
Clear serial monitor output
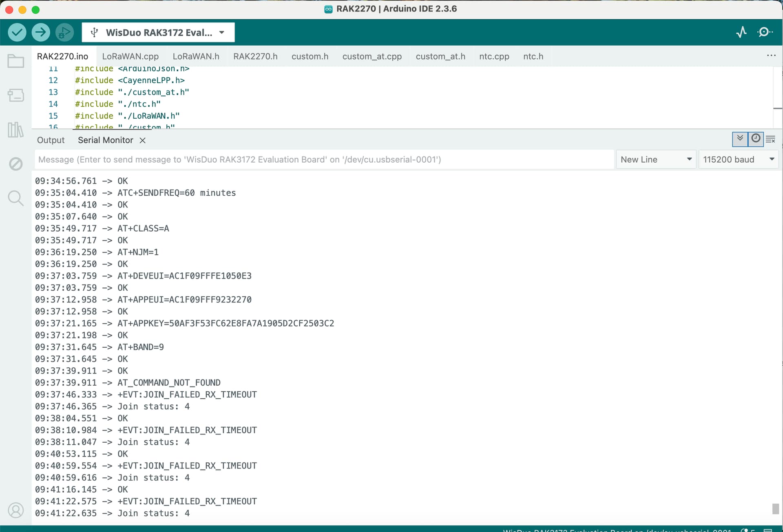click(x=770, y=139)
